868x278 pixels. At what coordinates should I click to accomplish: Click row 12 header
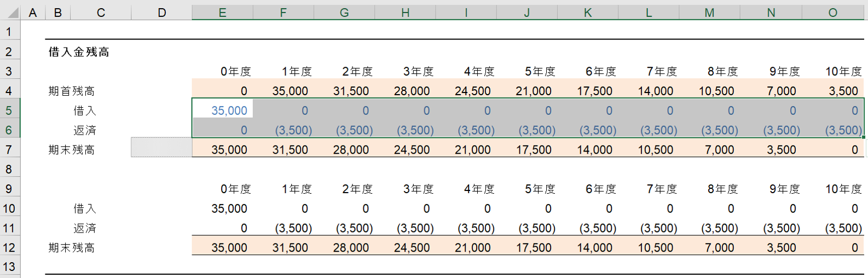(x=9, y=248)
